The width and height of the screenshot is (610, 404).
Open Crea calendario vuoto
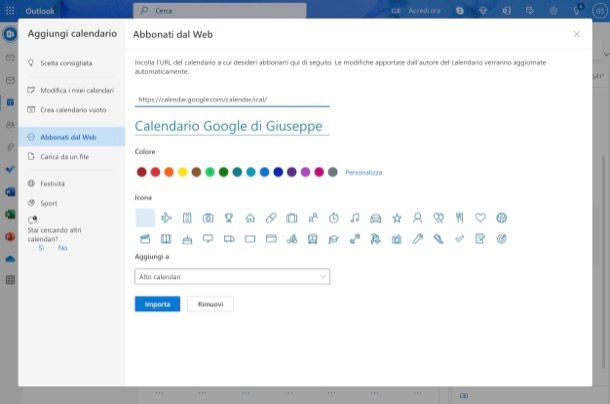72,110
